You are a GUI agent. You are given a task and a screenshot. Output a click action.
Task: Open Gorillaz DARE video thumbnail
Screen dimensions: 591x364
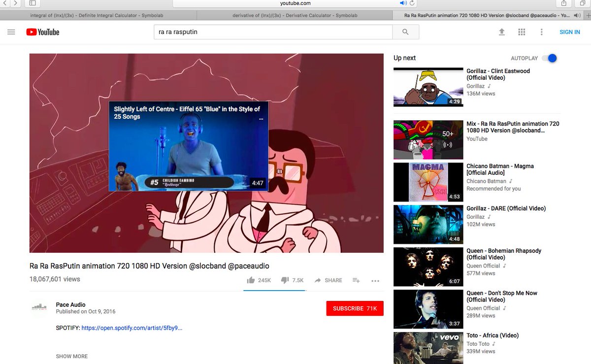coord(428,225)
